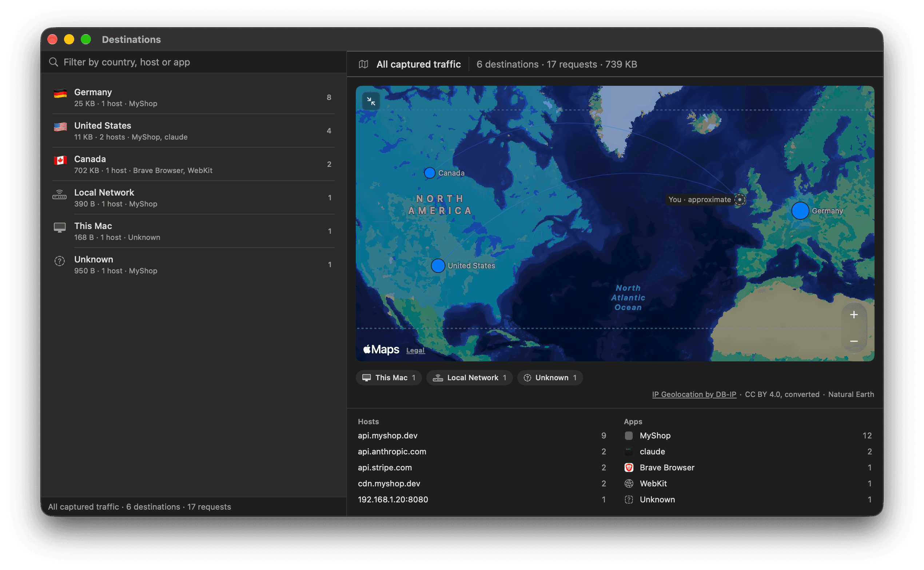
Task: Click the Canada flag icon in sidebar
Action: point(60,160)
